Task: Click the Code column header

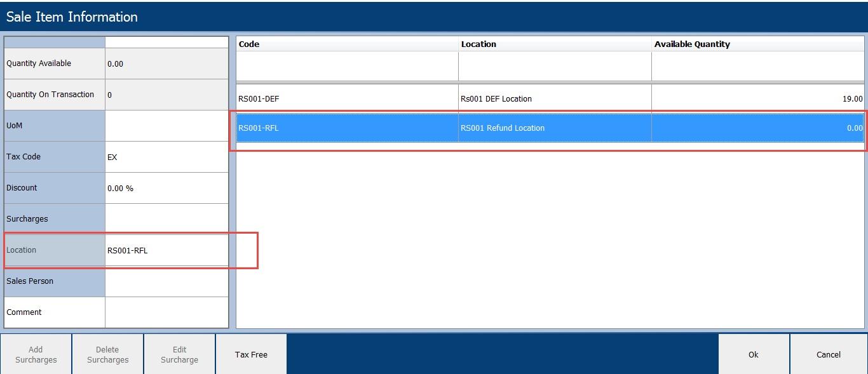Action: pos(347,44)
